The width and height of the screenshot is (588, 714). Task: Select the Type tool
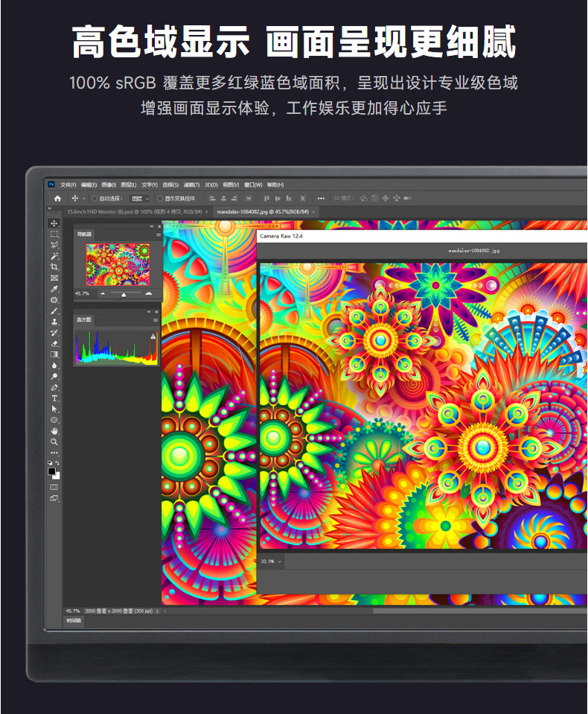[54, 398]
